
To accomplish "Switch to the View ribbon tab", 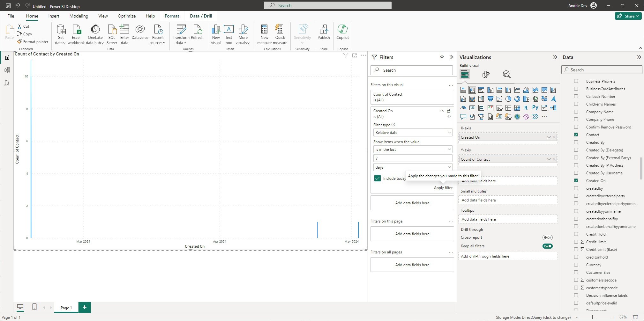I will coord(103,16).
